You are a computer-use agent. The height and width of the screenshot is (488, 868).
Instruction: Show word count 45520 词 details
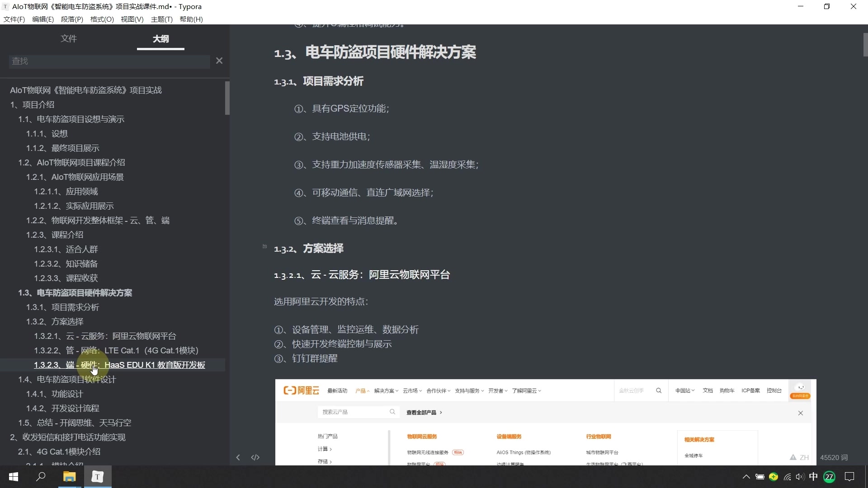pos(834,457)
